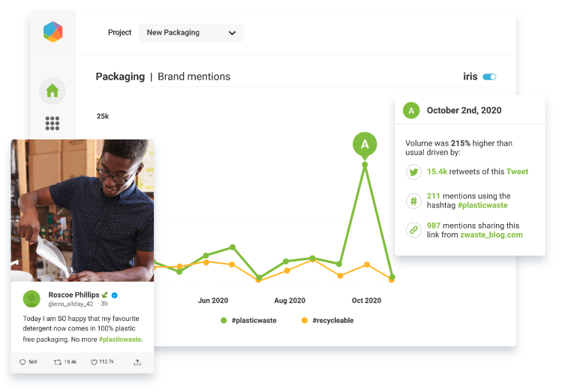
Task: Click the #plasticwaste hashtag in insight card
Action: point(482,205)
